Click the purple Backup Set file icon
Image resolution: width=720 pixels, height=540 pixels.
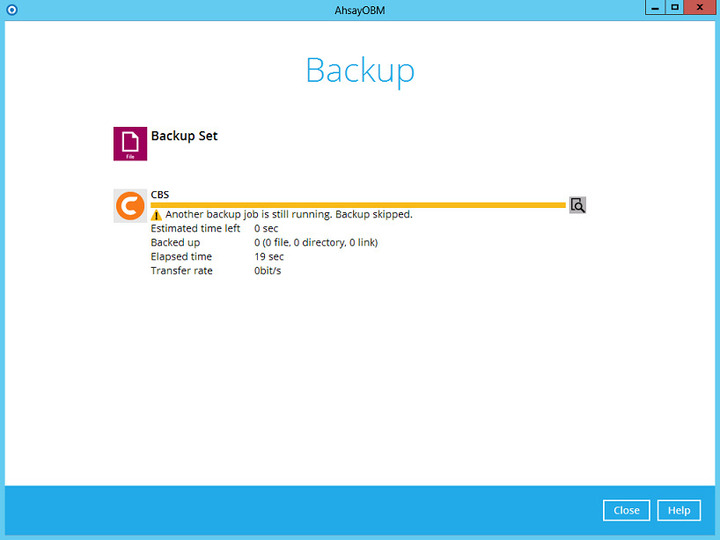click(x=130, y=144)
